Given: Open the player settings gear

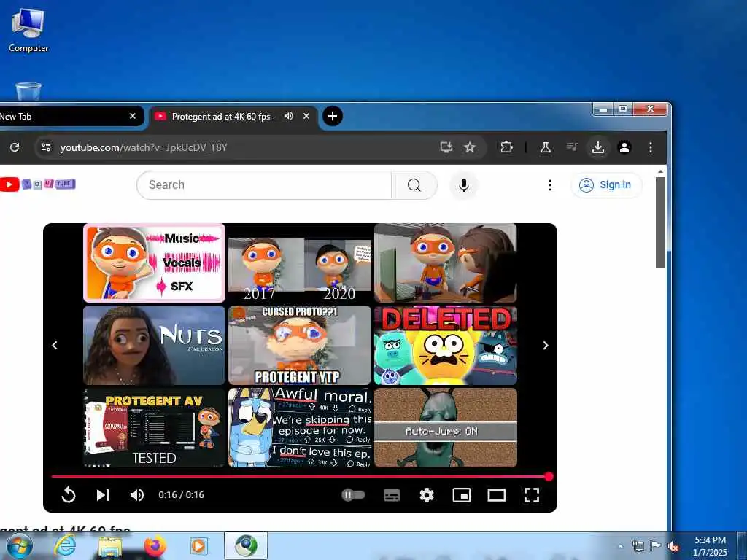Looking at the screenshot, I should tap(426, 495).
